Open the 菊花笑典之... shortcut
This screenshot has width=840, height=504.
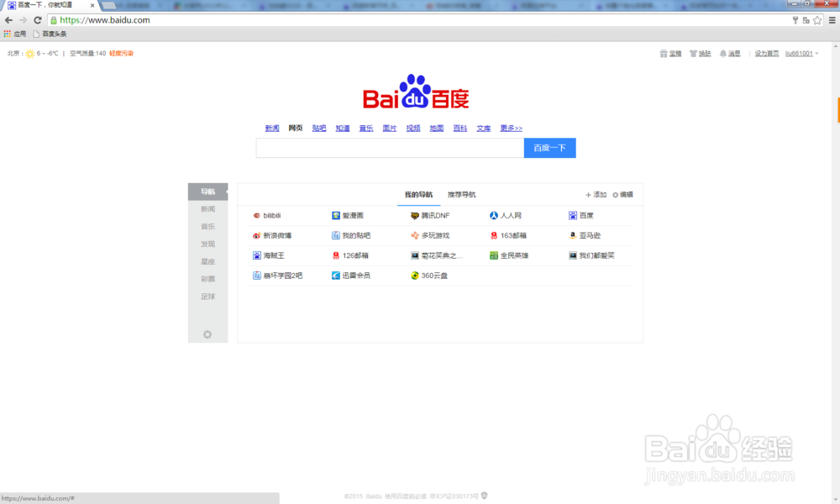click(437, 255)
